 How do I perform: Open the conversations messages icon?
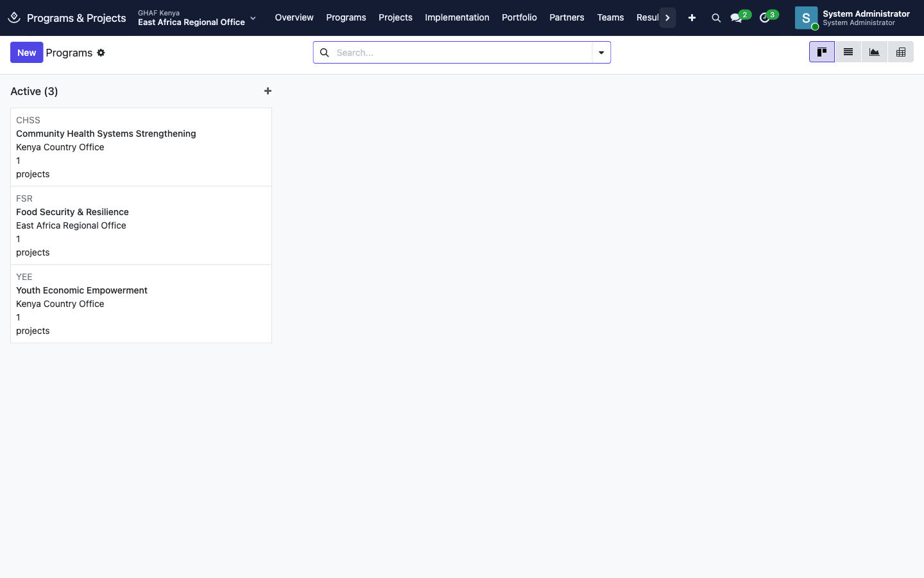point(736,18)
